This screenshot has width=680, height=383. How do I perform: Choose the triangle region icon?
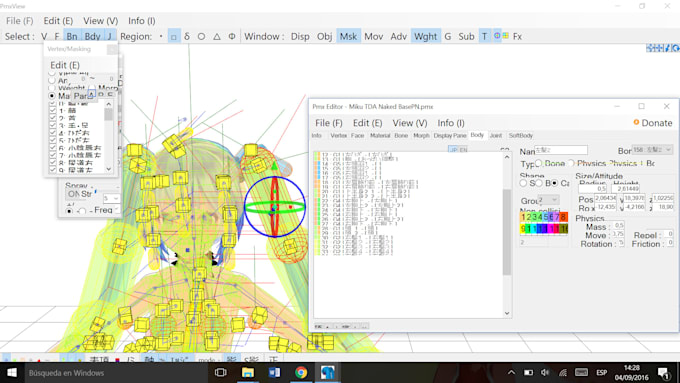217,36
